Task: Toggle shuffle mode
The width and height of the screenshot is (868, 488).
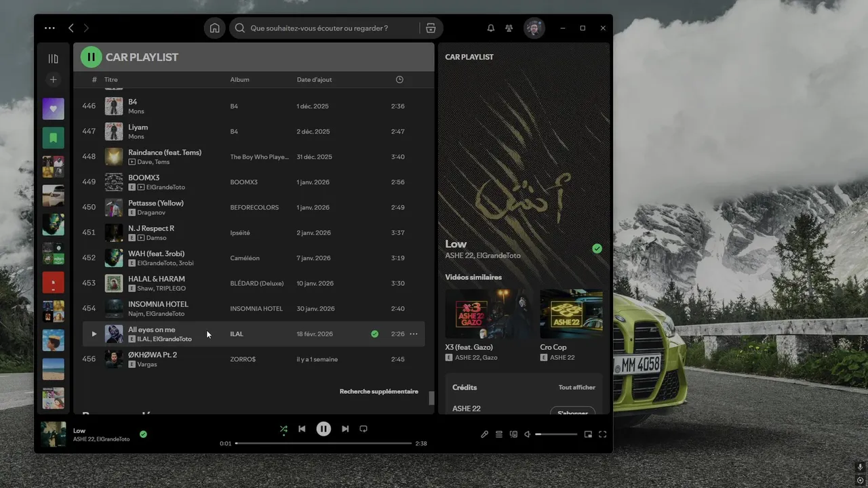Action: pos(283,429)
